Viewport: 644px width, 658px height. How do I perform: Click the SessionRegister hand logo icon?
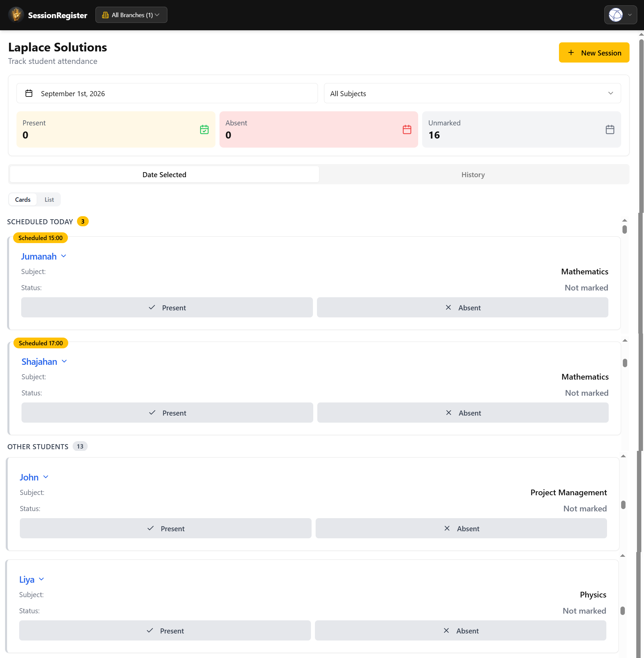(16, 15)
